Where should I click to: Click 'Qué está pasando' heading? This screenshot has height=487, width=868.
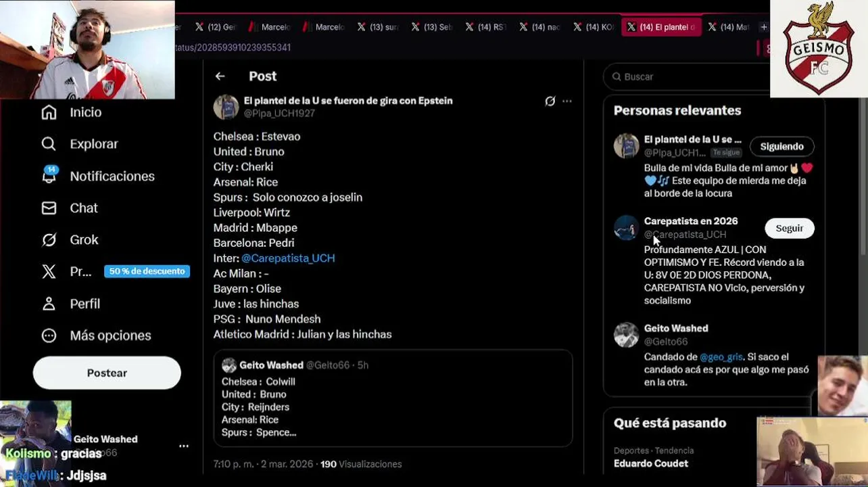(670, 423)
